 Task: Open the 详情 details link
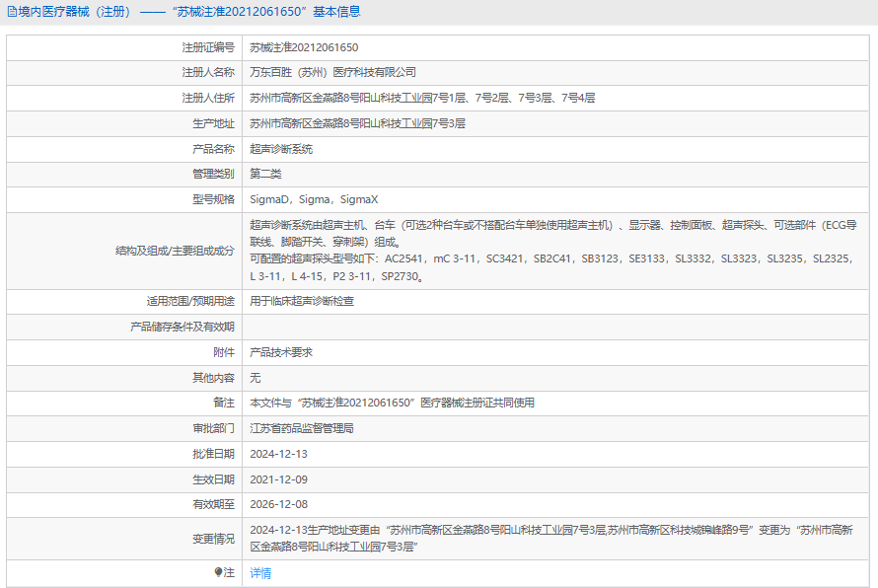[260, 573]
